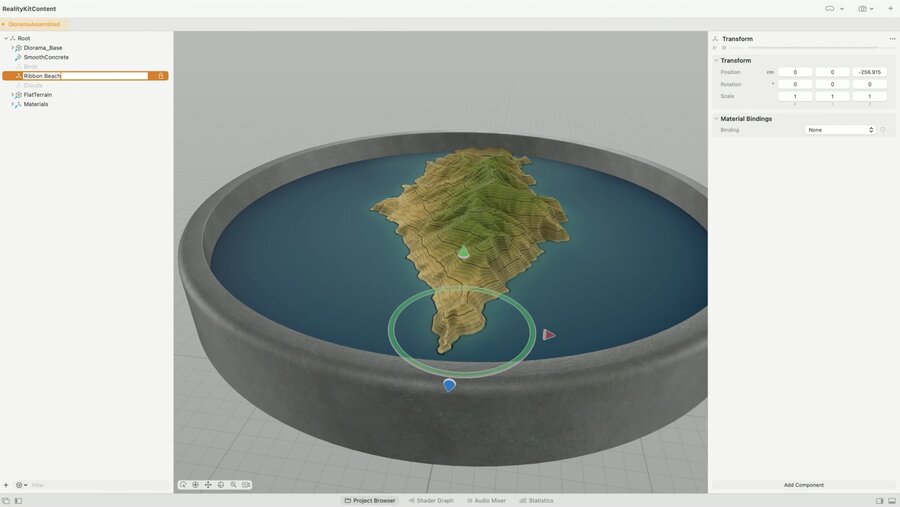This screenshot has height=507, width=900.
Task: Stop the inspector animation preview
Action: [x=724, y=48]
